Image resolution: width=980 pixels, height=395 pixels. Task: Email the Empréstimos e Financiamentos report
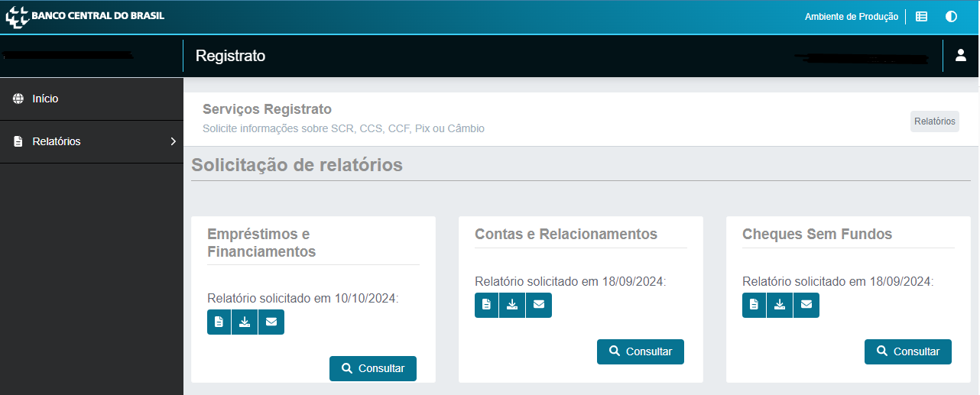pyautogui.click(x=271, y=322)
